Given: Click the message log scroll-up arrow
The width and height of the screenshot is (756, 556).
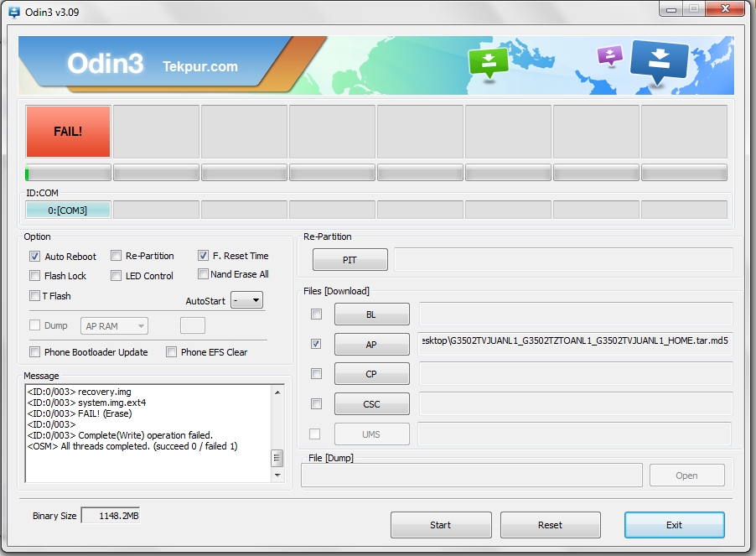Looking at the screenshot, I should click(277, 392).
